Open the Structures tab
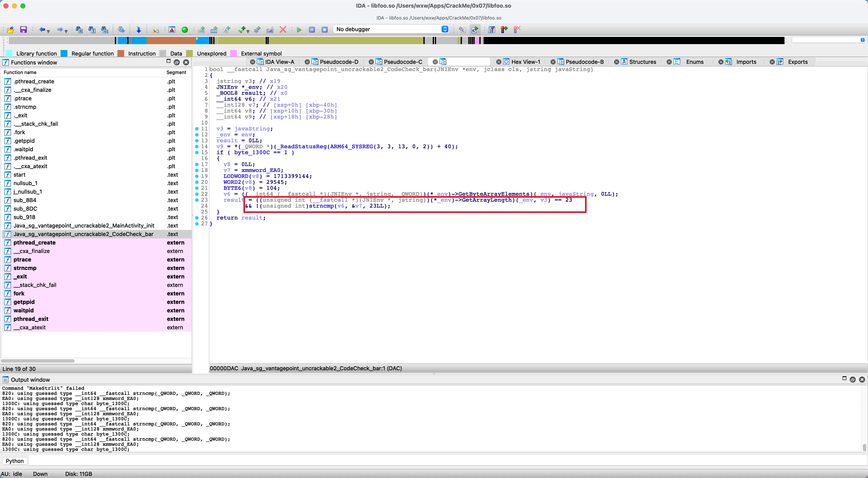The image size is (868, 478). 641,62
